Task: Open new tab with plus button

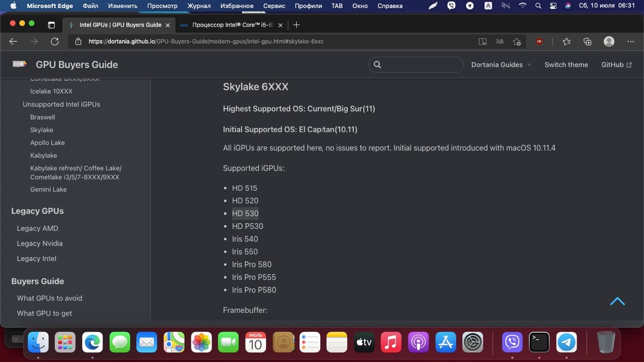Action: click(296, 25)
